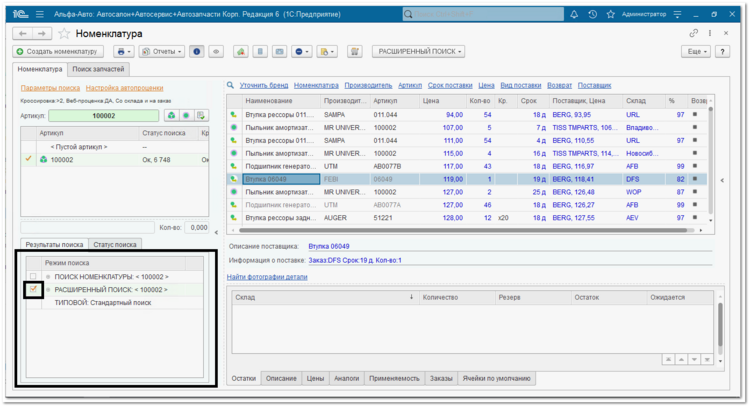Image resolution: width=750 pixels, height=407 pixels.
Task: Click the list-checkmark icon by Артикул
Action: [x=201, y=115]
